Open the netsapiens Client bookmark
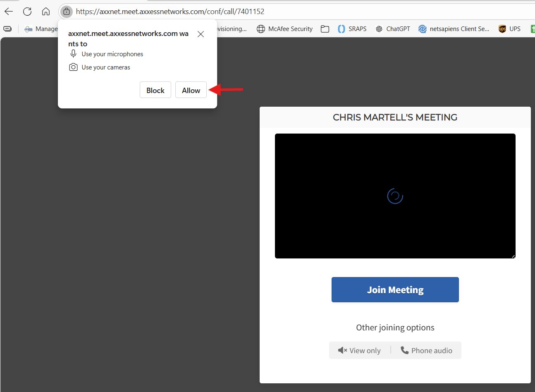535x392 pixels. tap(454, 29)
